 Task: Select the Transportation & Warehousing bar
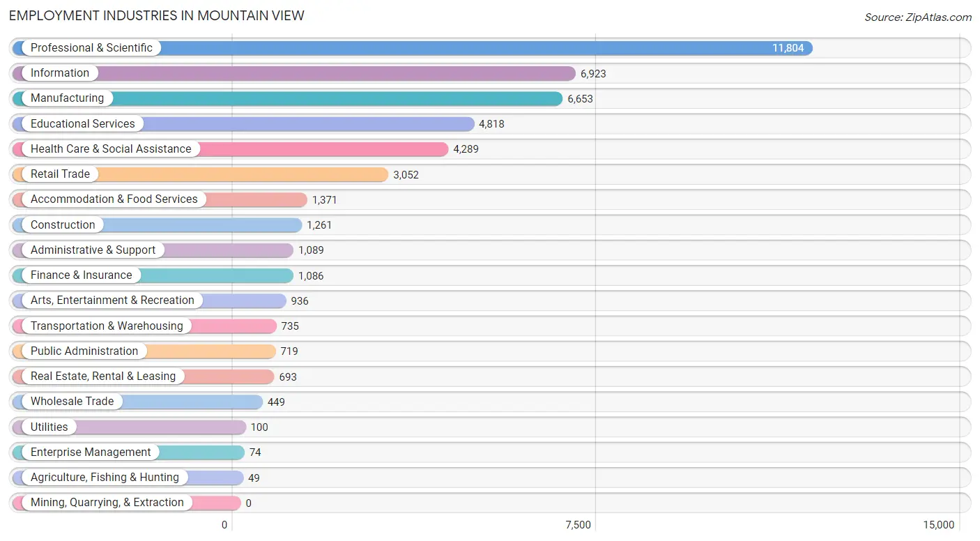click(145, 326)
